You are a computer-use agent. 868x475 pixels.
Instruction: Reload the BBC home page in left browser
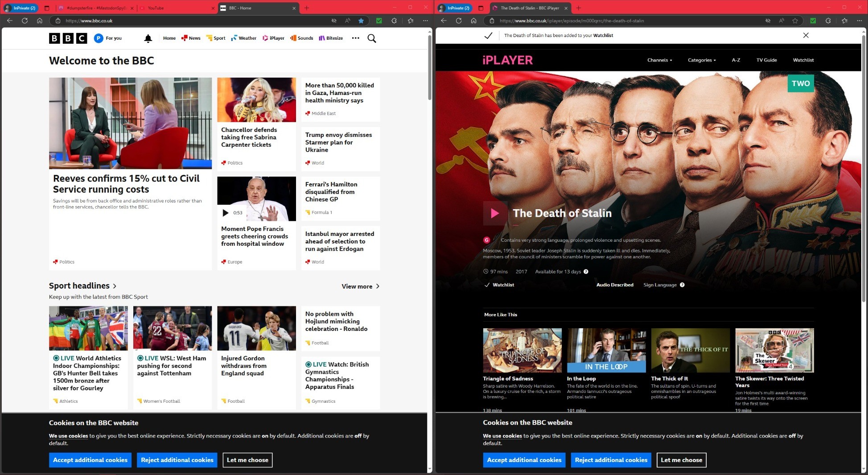point(25,21)
